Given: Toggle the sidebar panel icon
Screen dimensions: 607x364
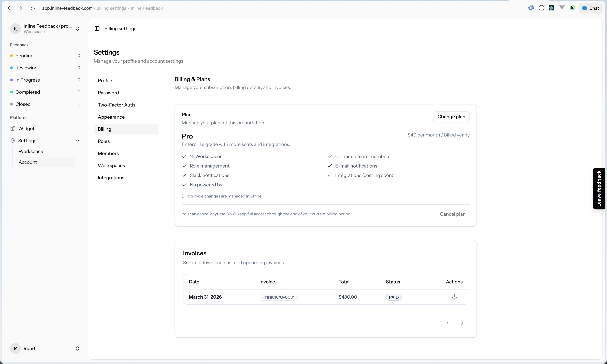Looking at the screenshot, I should pyautogui.click(x=97, y=28).
